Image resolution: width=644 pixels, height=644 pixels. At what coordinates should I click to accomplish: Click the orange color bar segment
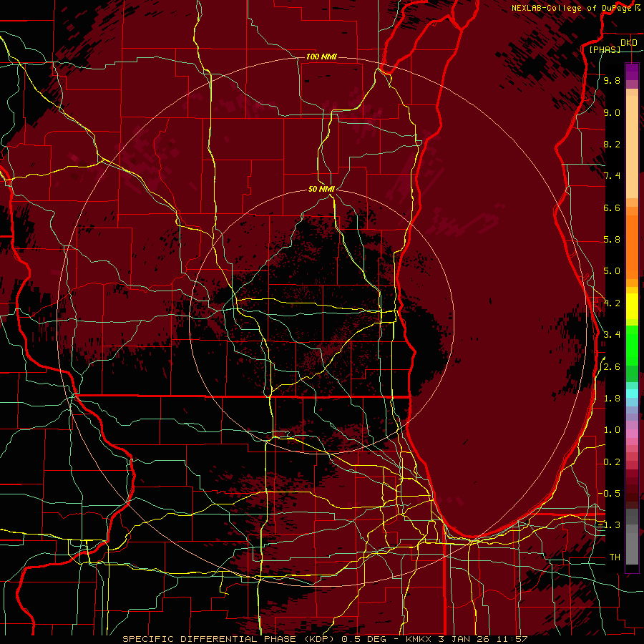point(632,247)
